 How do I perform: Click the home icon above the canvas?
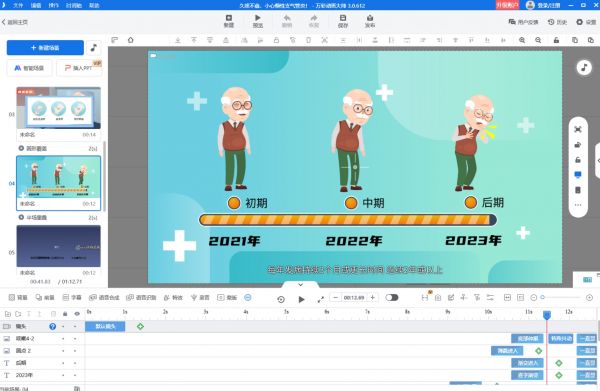click(130, 40)
